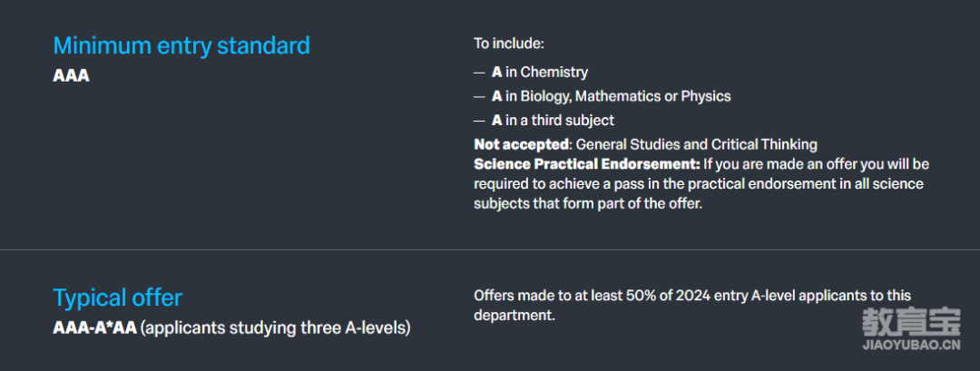The width and height of the screenshot is (980, 371).
Task: Click the 'Science Practical Endorsement:' bold label
Action: pos(586,164)
